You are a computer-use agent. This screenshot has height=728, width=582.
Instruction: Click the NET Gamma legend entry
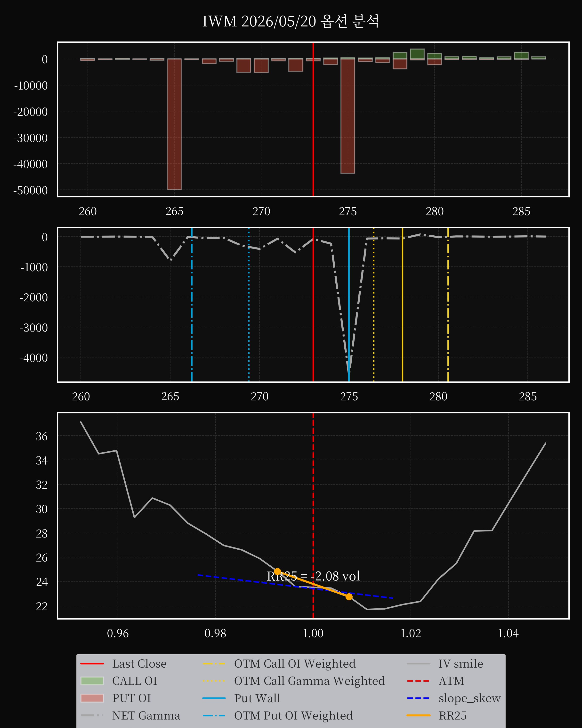click(130, 715)
